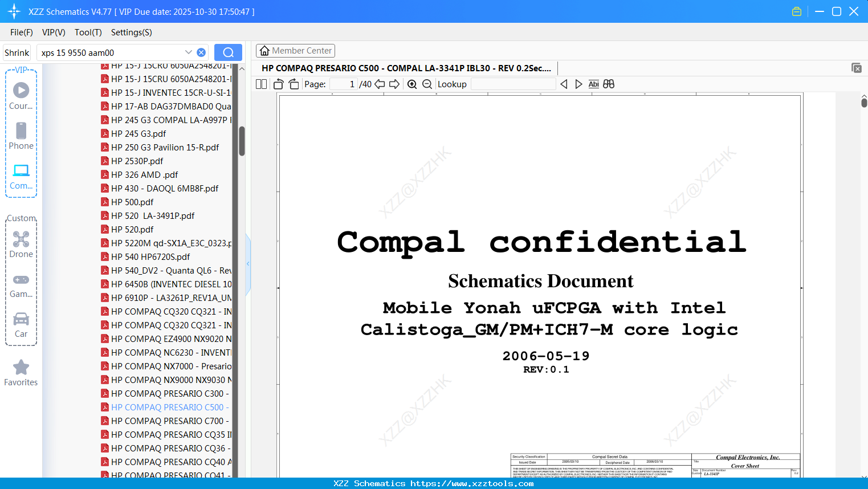Screen dimensions: 868x489
Task: Open the Car category
Action: (x=21, y=325)
